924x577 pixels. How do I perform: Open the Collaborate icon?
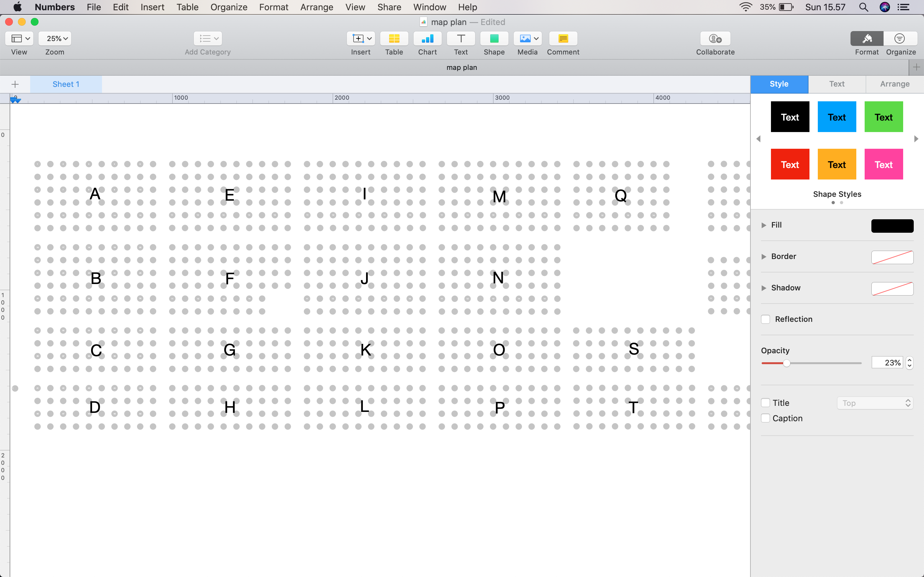tap(715, 38)
